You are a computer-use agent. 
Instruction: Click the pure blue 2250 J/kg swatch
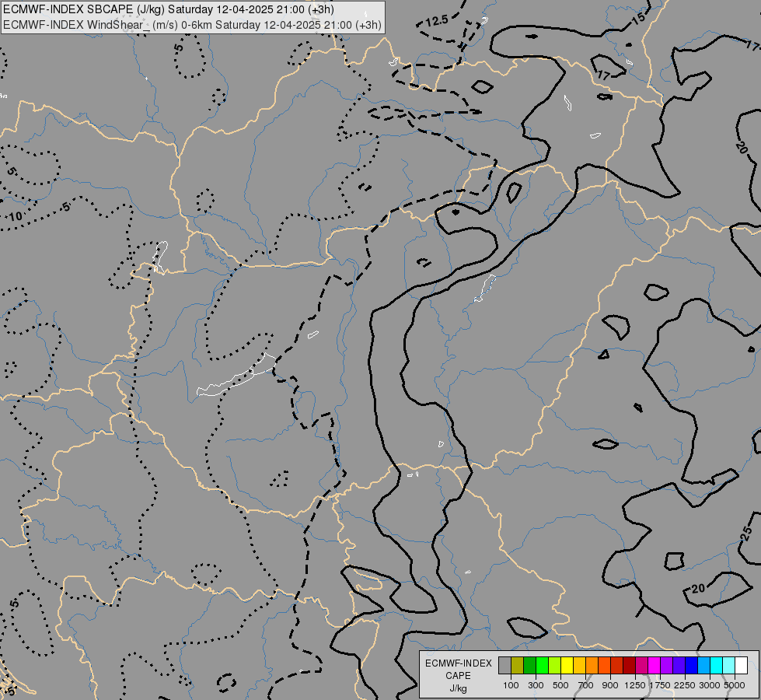(x=692, y=665)
